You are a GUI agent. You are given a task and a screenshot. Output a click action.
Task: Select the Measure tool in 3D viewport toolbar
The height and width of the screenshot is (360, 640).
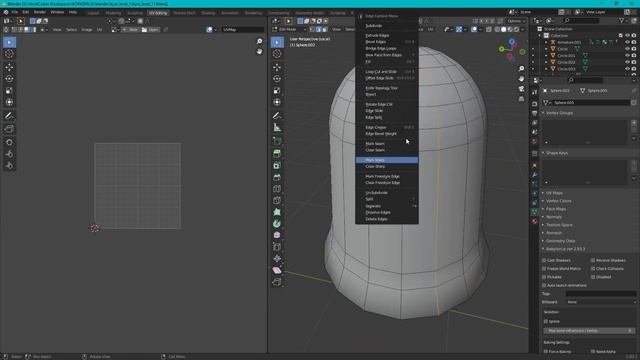[277, 127]
